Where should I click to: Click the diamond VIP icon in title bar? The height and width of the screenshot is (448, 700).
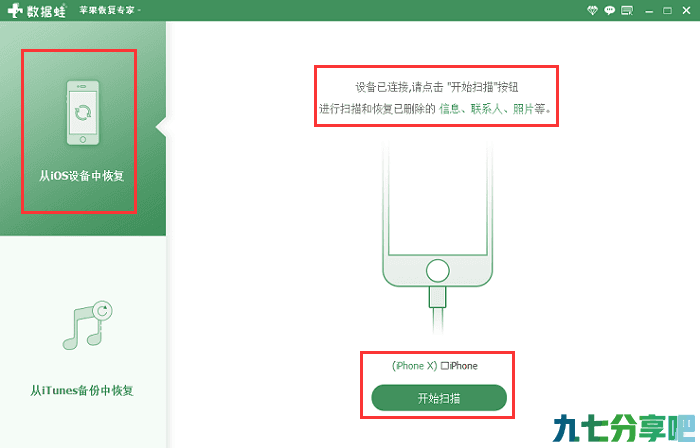click(592, 10)
